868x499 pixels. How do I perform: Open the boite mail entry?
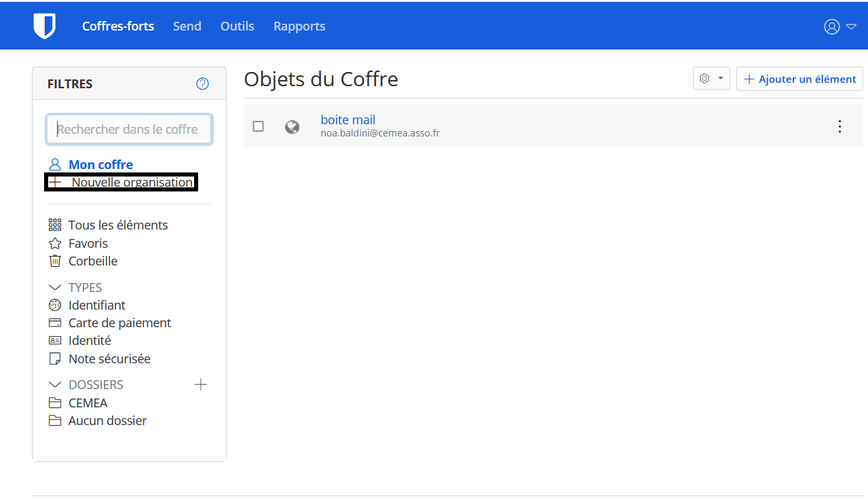click(x=348, y=120)
